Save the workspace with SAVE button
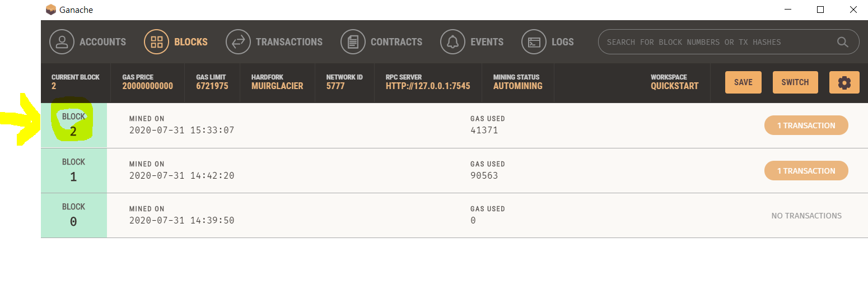Image resolution: width=868 pixels, height=284 pixels. pos(743,82)
